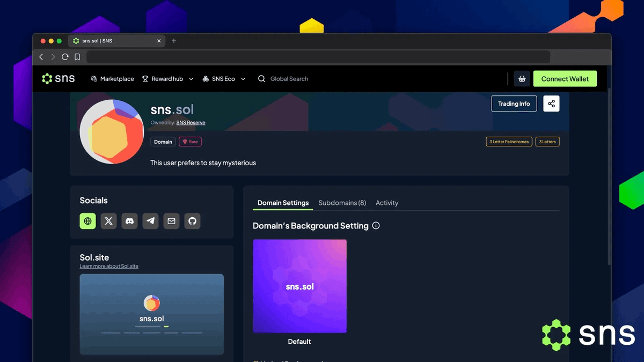Open Learn more about Sol.site link

click(x=109, y=266)
